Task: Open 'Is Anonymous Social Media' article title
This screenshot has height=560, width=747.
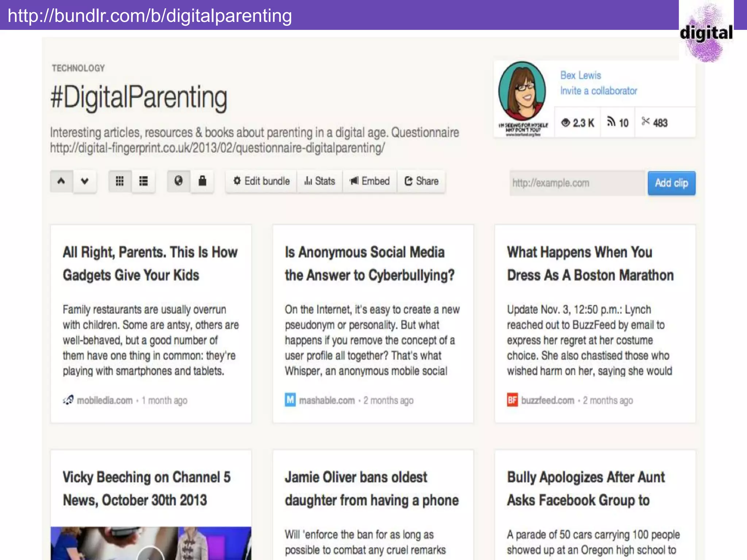Action: [370, 264]
